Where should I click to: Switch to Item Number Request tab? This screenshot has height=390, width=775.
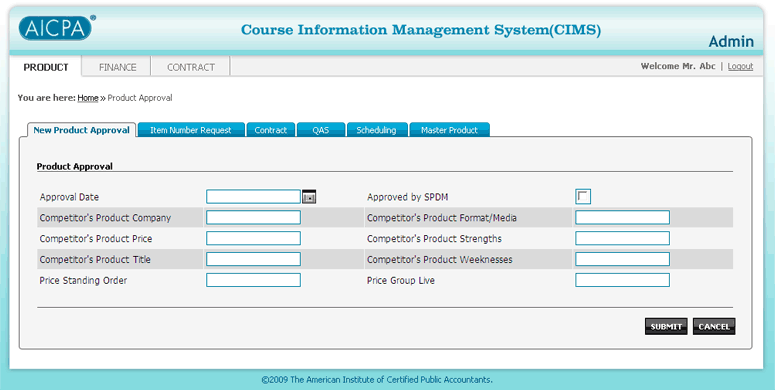point(191,130)
